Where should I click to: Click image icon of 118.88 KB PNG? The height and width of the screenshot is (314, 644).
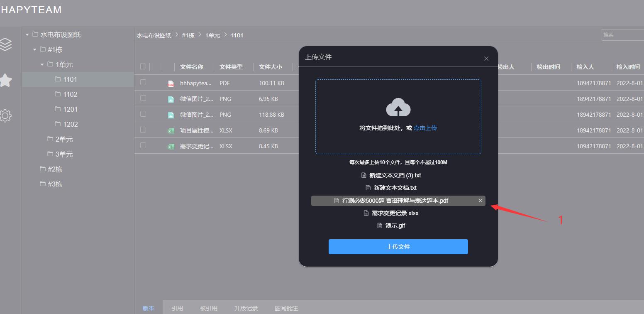(171, 115)
